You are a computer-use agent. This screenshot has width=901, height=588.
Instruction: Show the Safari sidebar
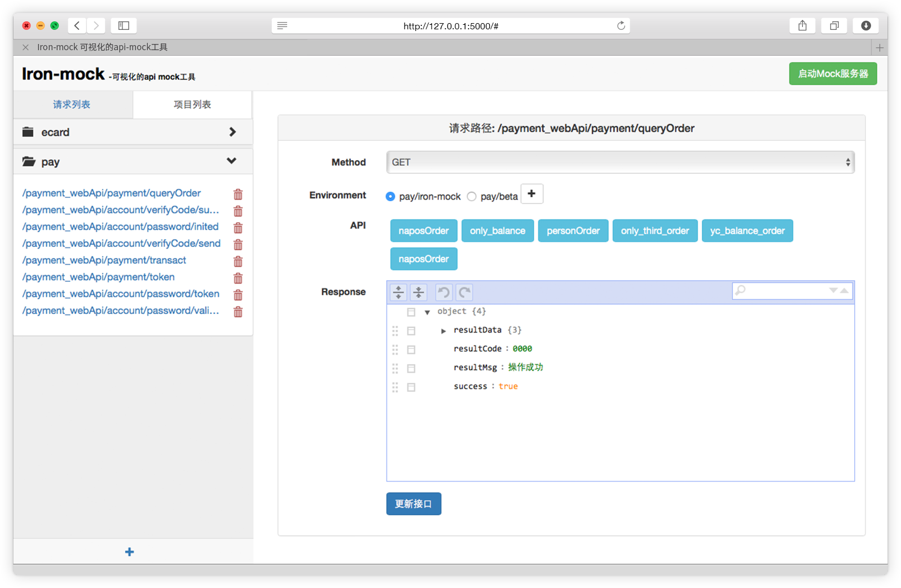(x=124, y=25)
